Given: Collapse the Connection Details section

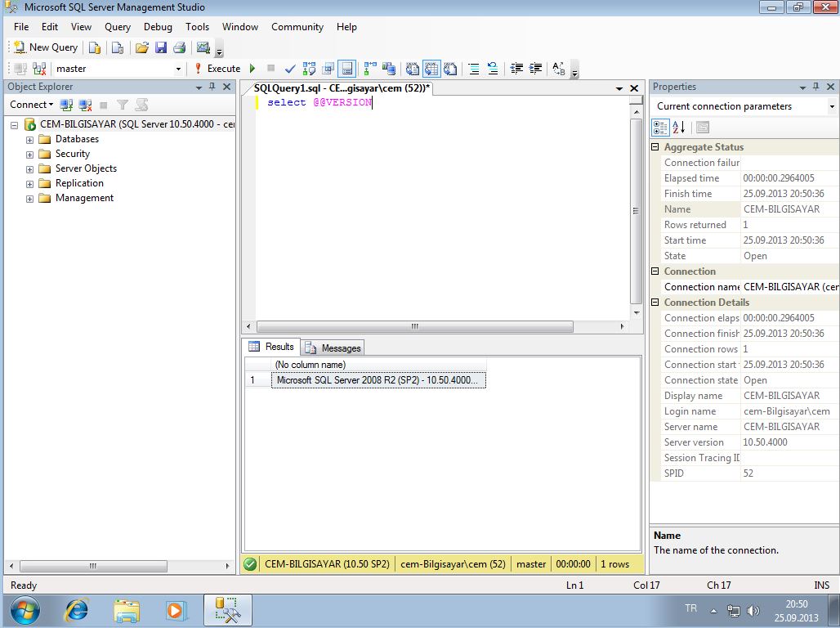Looking at the screenshot, I should 655,302.
